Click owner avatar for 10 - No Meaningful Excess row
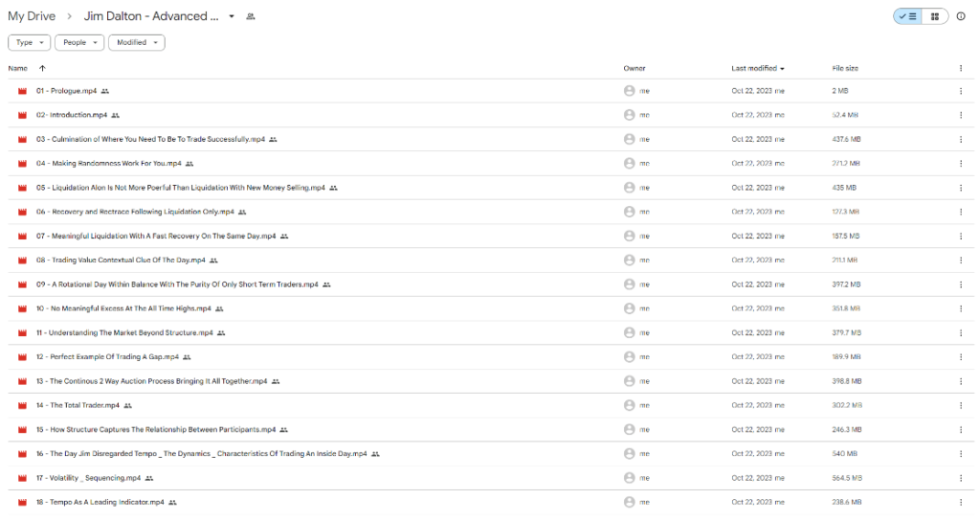Screen dimensions: 980x522 click(629, 308)
